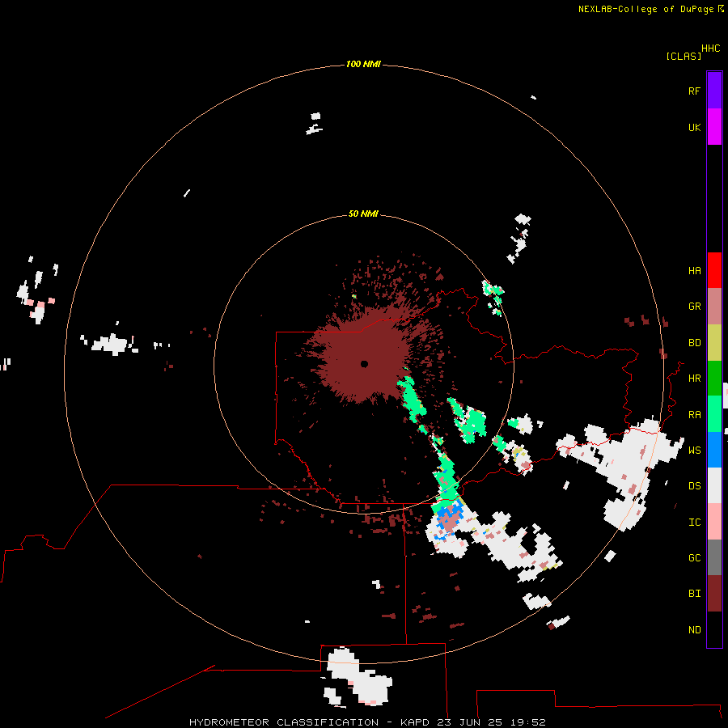
Task: Click the IC legend label
Action: (694, 522)
